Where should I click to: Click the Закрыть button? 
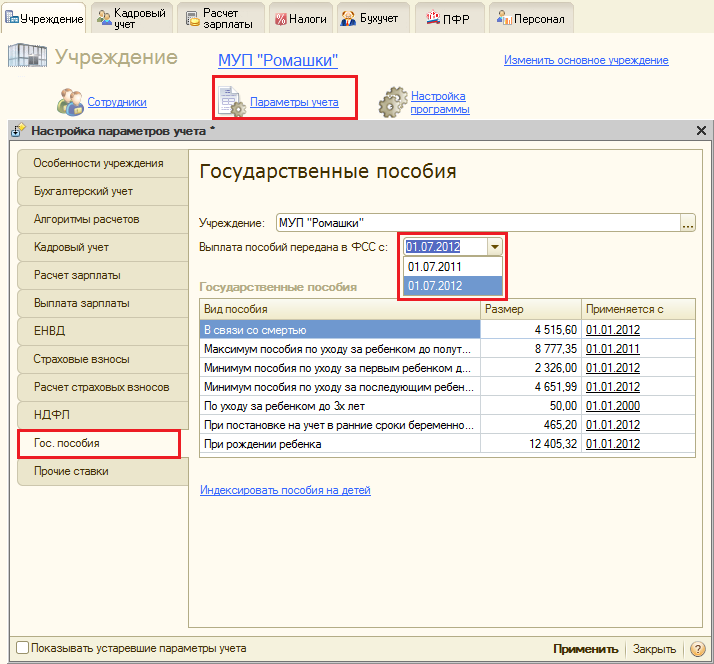[654, 649]
